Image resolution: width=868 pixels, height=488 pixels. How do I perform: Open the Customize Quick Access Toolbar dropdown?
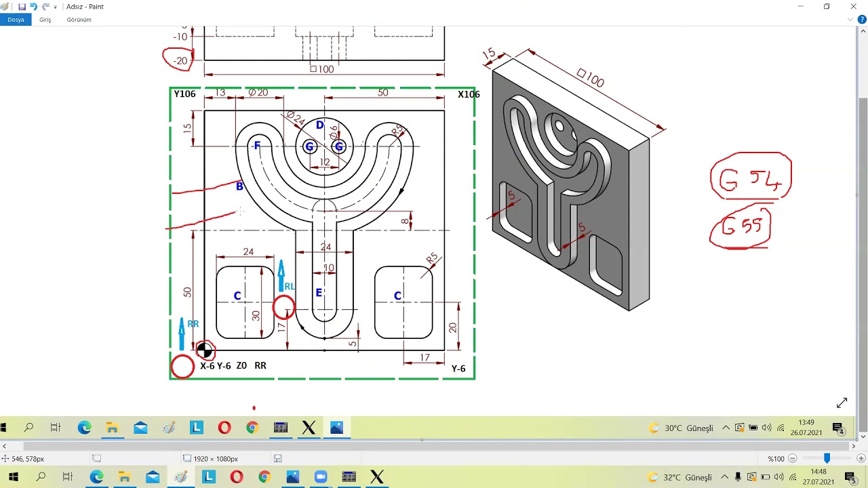tap(56, 7)
